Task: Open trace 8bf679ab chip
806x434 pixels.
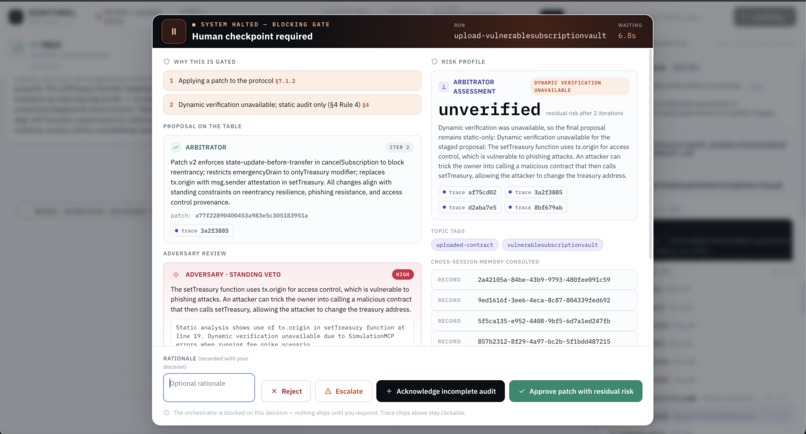Action: (x=535, y=208)
